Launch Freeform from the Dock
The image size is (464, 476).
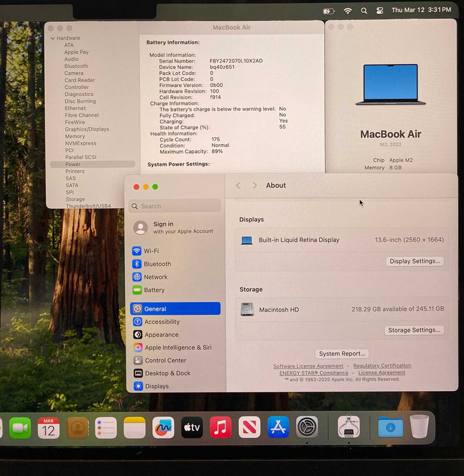click(163, 428)
